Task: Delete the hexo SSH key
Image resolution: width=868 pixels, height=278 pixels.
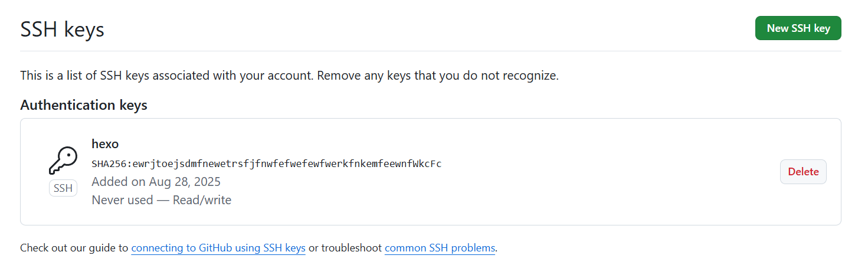Action: (803, 172)
